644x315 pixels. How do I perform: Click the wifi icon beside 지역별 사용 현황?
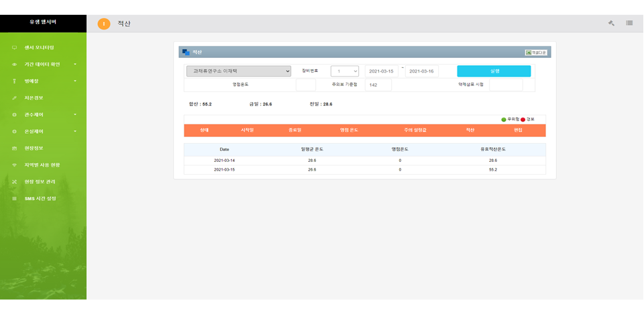[14, 165]
